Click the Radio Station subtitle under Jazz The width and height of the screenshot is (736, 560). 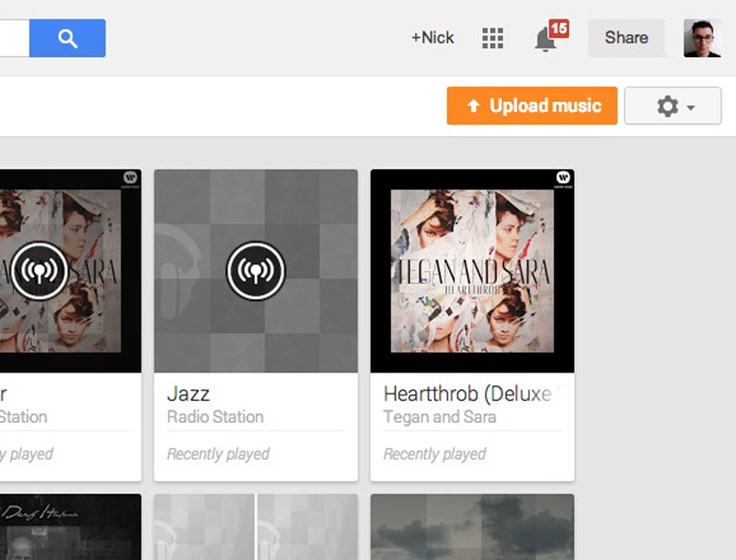point(215,417)
